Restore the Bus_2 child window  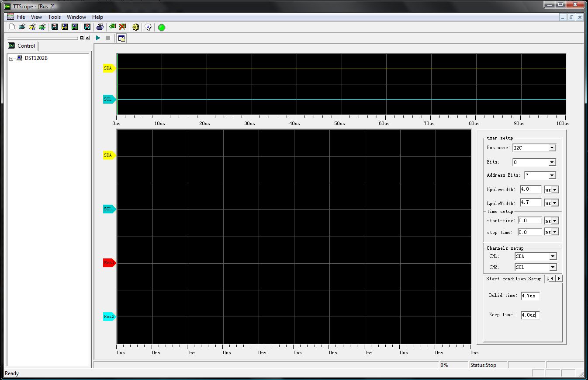click(571, 17)
